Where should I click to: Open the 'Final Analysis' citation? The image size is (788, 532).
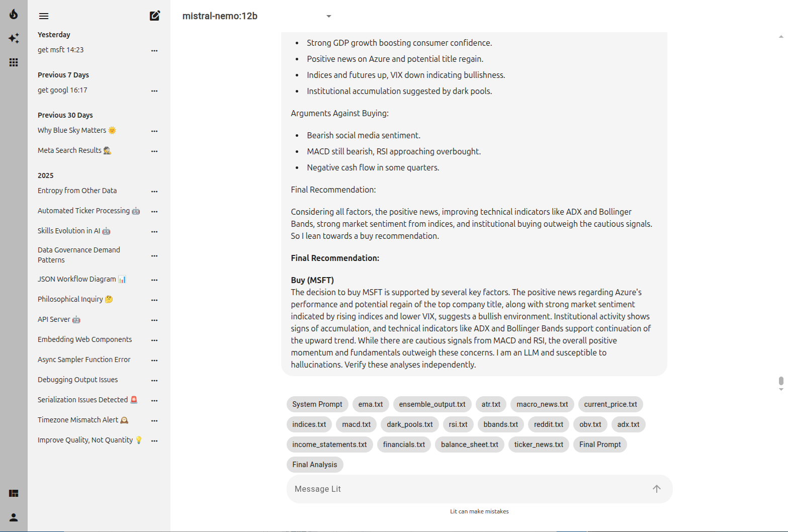314,465
